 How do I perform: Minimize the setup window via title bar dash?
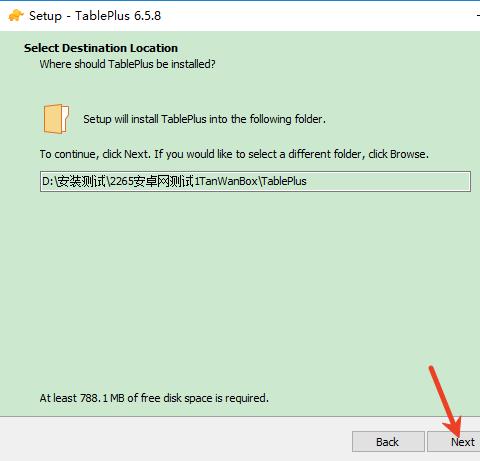point(478,16)
